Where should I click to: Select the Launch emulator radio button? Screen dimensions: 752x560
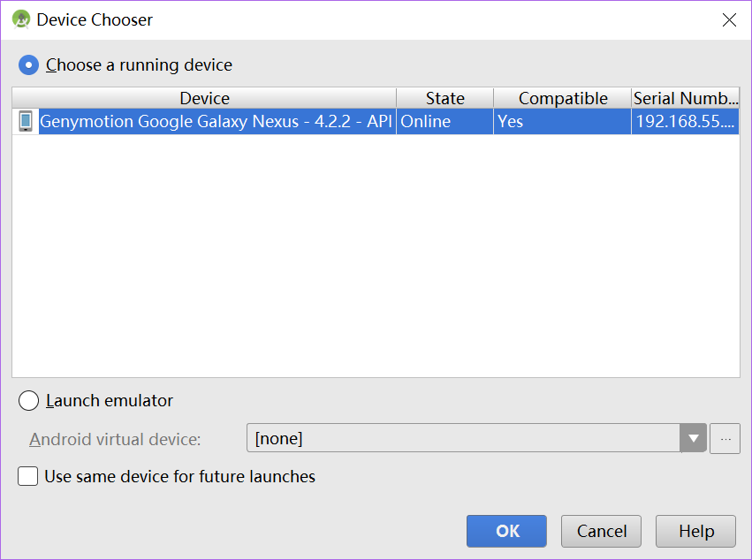pos(29,400)
